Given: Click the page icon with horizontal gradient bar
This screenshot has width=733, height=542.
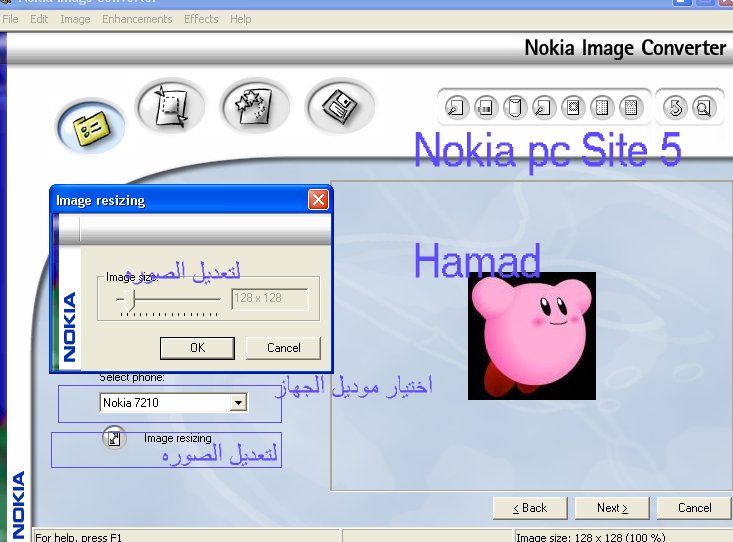Looking at the screenshot, I should (486, 108).
